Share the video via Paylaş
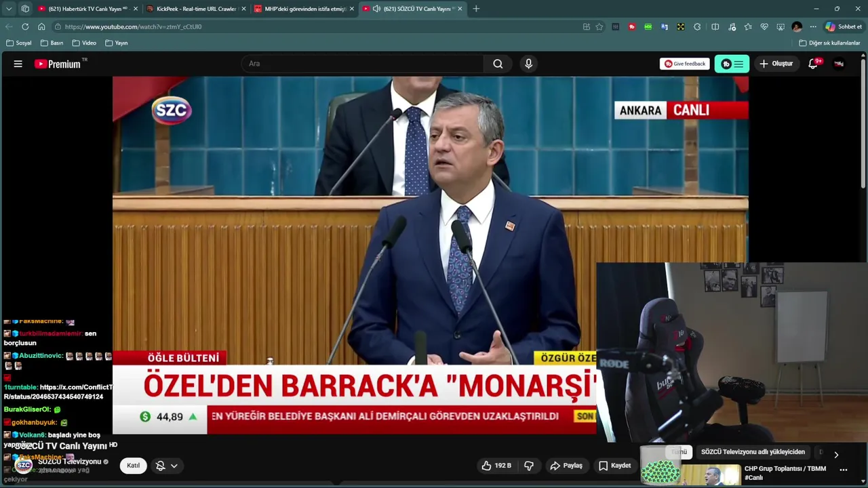 [x=566, y=466]
